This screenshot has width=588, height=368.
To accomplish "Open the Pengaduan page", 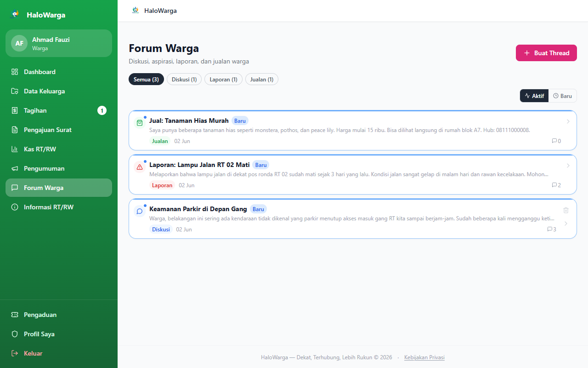I will 59,315.
